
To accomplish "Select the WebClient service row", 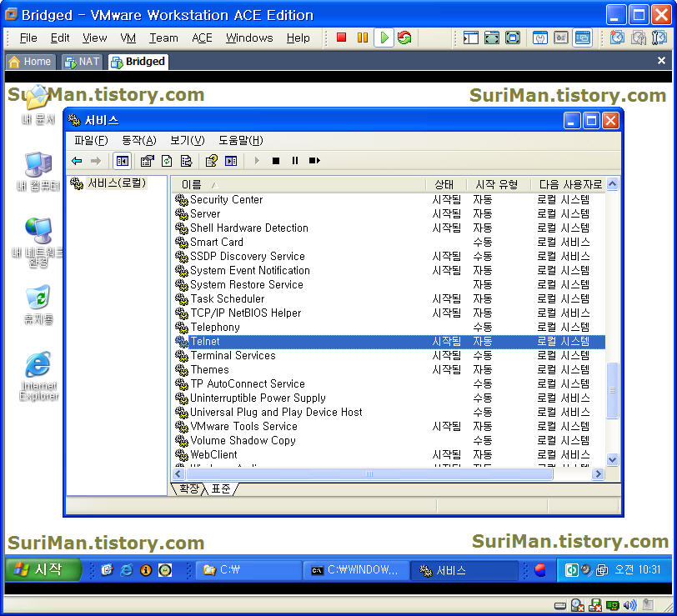I will [389, 455].
